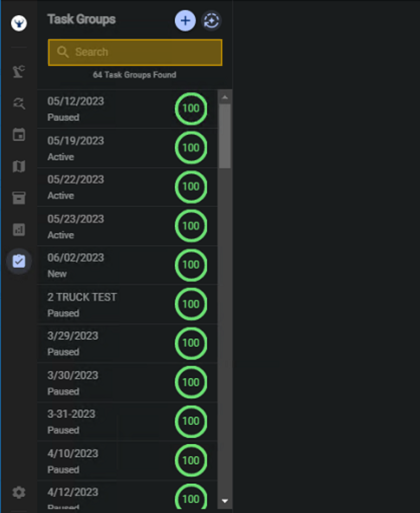Focus the task groups Search field
The image size is (420, 513).
click(x=135, y=52)
